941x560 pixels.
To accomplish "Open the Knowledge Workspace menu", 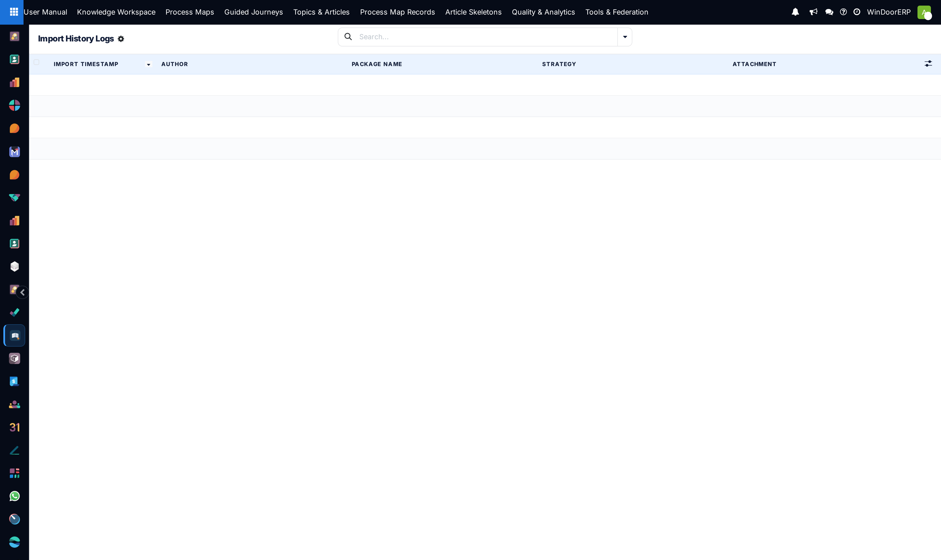I will tap(116, 12).
